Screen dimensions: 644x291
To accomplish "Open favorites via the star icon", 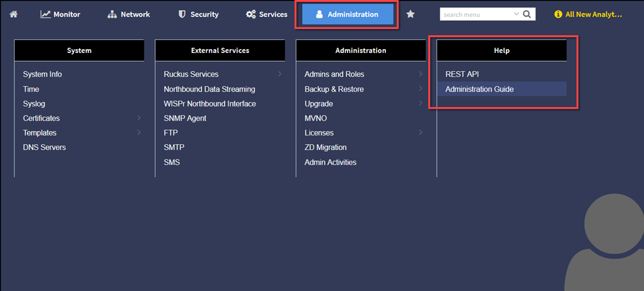I will (410, 14).
